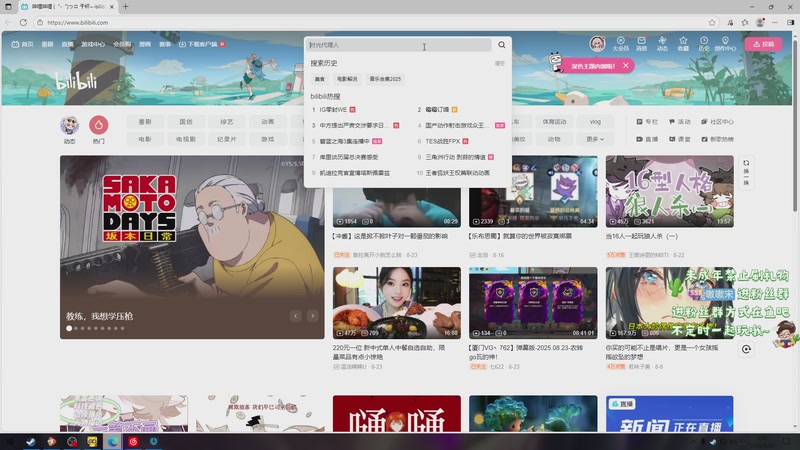The height and width of the screenshot is (450, 800).
Task: Go to 番剧 in top navigation
Action: pos(47,44)
